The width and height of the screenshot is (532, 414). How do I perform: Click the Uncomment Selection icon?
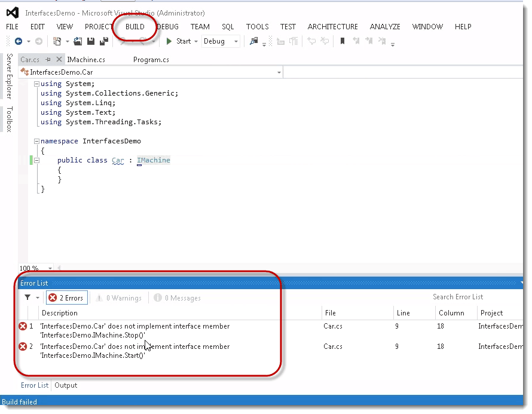(325, 41)
